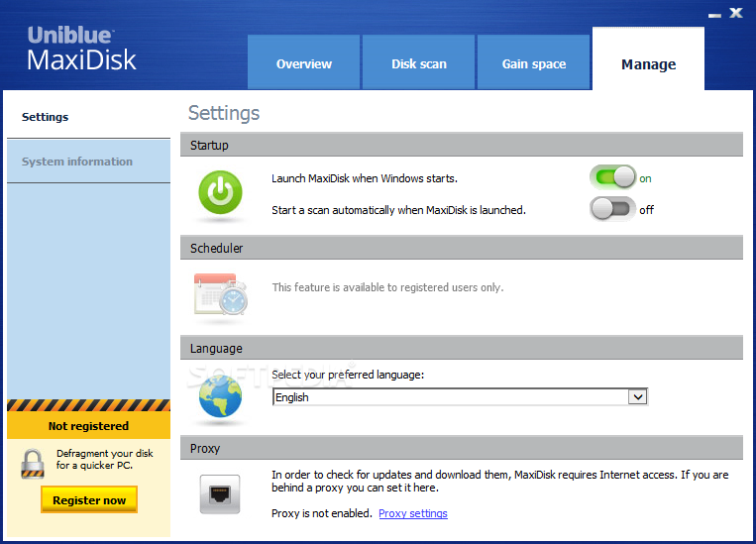The width and height of the screenshot is (756, 544).
Task: Click the Uniblue MaxiDisk logo
Action: click(81, 50)
